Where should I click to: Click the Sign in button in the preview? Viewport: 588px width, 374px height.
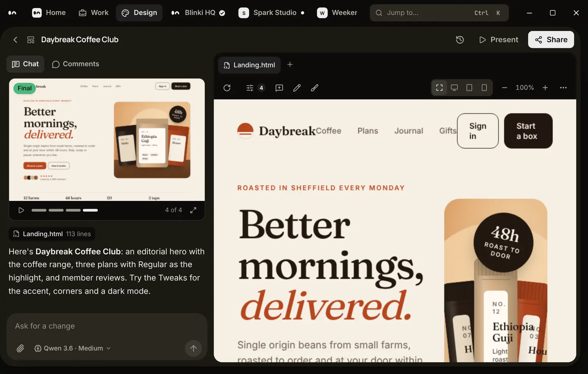478,131
